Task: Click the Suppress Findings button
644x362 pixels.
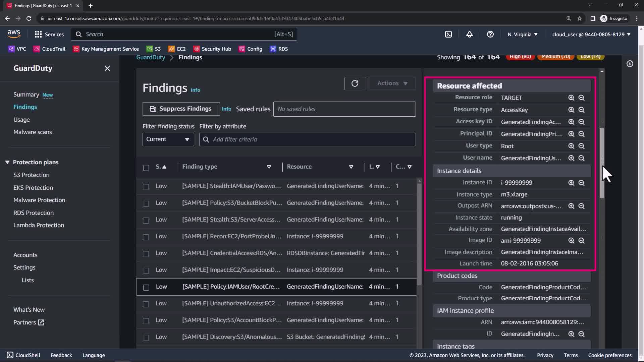Action: coord(181,109)
